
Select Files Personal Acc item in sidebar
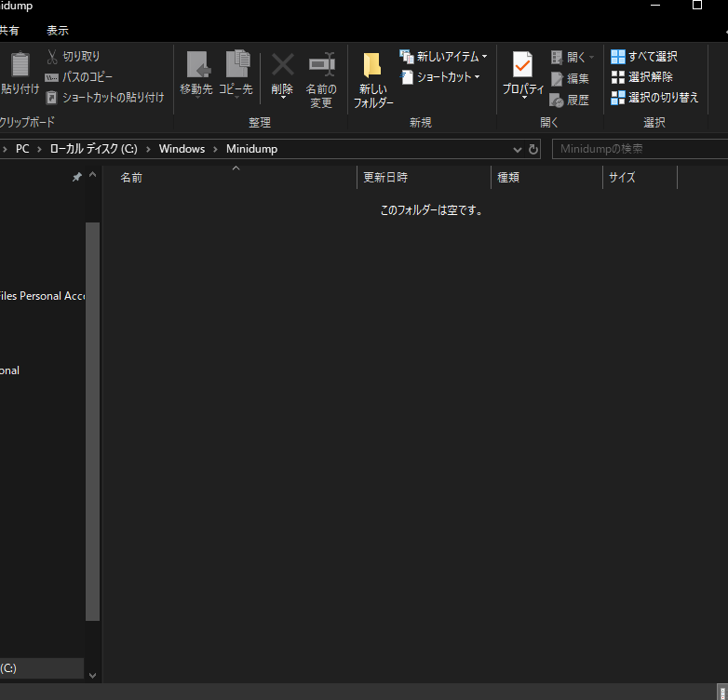(x=42, y=296)
